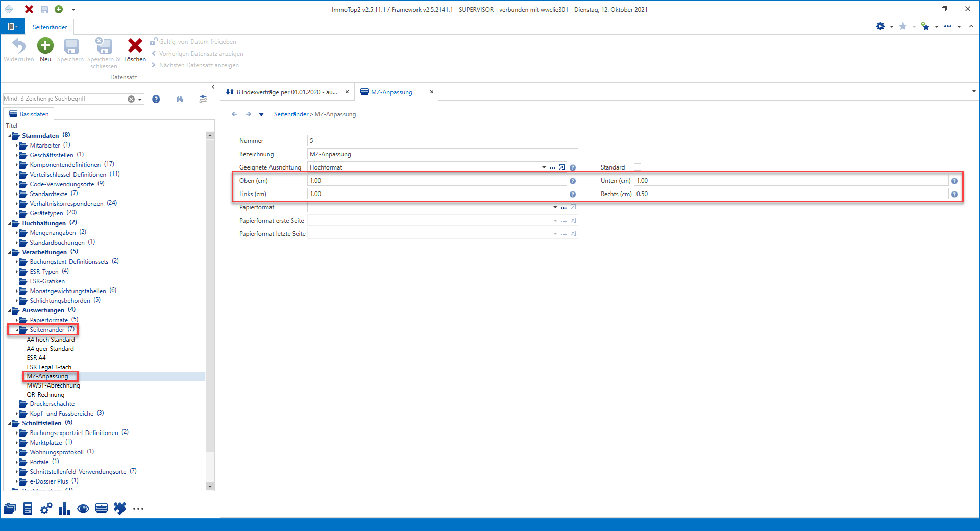This screenshot has height=531, width=980.
Task: Open the Geeignete Ausrichtung dropdown
Action: tap(544, 167)
